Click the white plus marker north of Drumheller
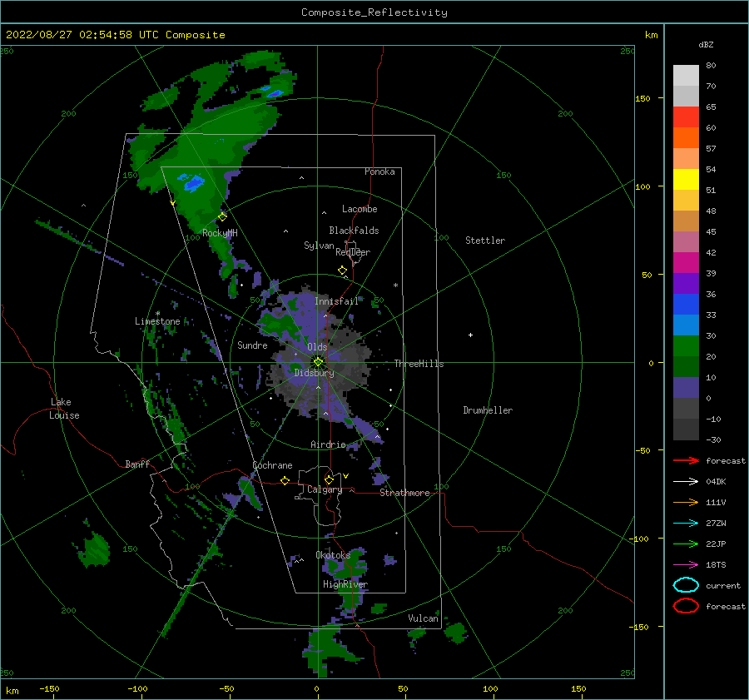Screen dimensions: 749x700 click(470, 335)
